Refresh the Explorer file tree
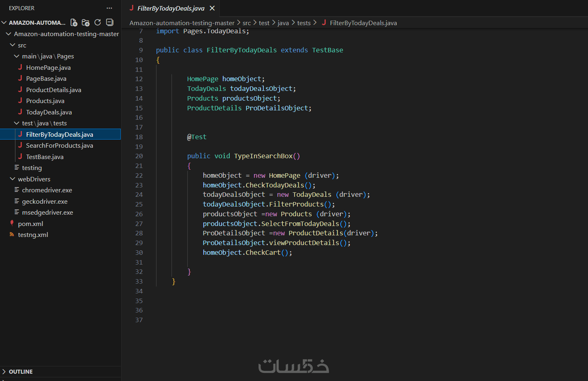This screenshot has width=588, height=381. point(98,22)
